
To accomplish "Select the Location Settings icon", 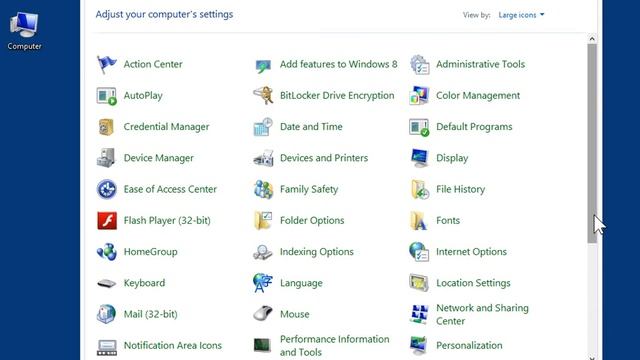I will (419, 283).
